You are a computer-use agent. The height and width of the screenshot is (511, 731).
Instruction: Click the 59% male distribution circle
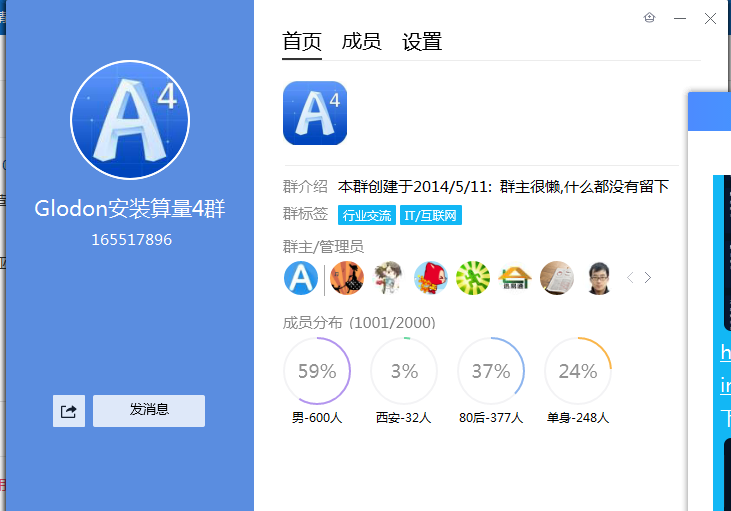pos(317,371)
